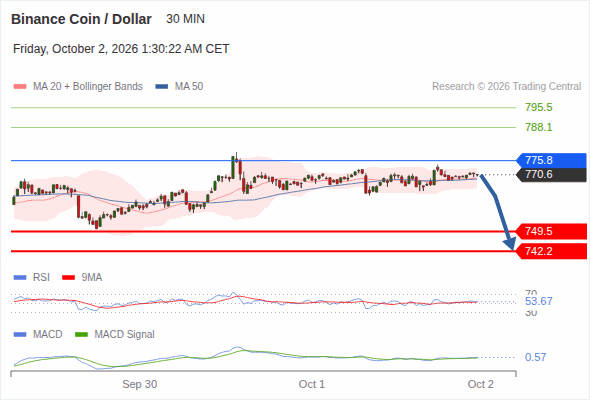Click the date 'Friday, October 2, 2026' line
The height and width of the screenshot is (400, 590).
tap(121, 49)
